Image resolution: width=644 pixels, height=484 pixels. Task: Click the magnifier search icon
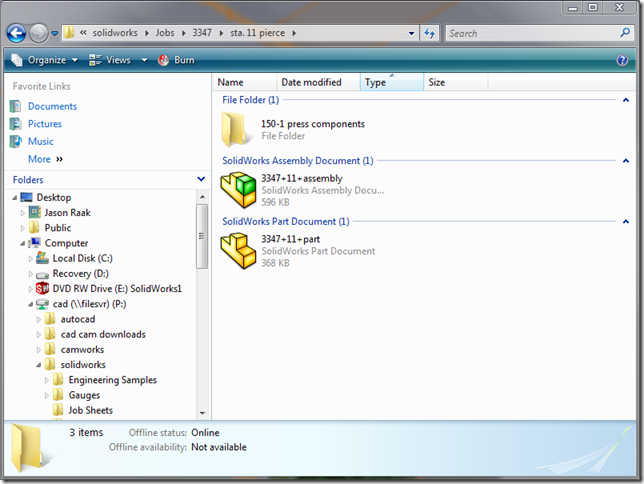point(625,32)
